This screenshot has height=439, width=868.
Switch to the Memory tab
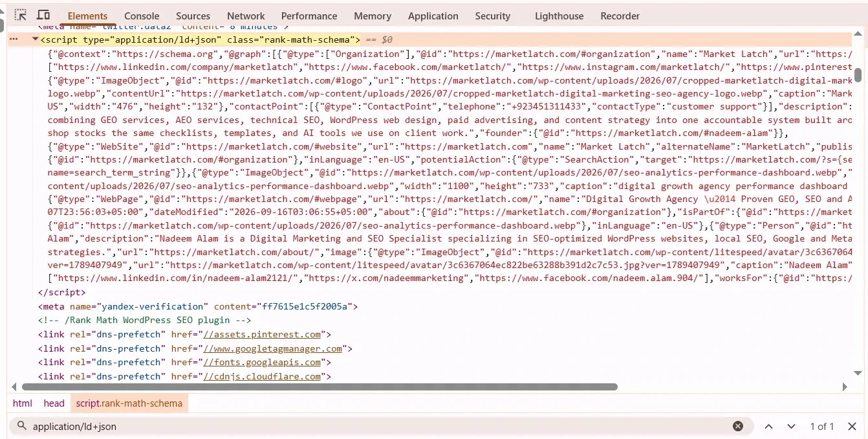[373, 16]
